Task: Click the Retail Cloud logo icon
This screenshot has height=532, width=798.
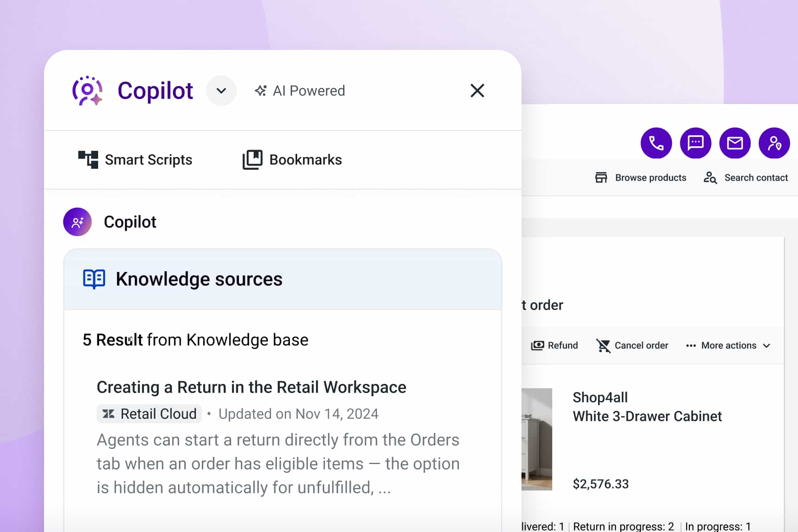Action: tap(109, 414)
